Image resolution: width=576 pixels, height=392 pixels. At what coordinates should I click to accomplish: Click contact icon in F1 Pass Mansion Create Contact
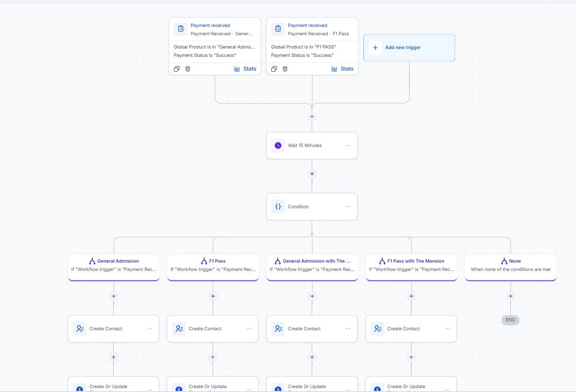pos(377,329)
